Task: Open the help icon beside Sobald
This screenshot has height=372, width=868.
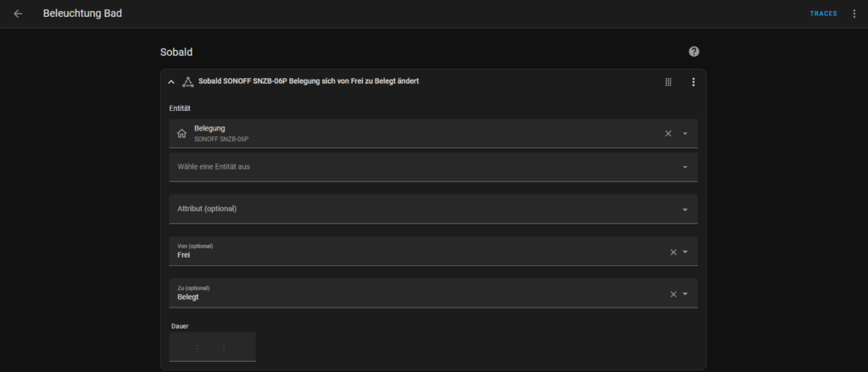Action: tap(693, 52)
